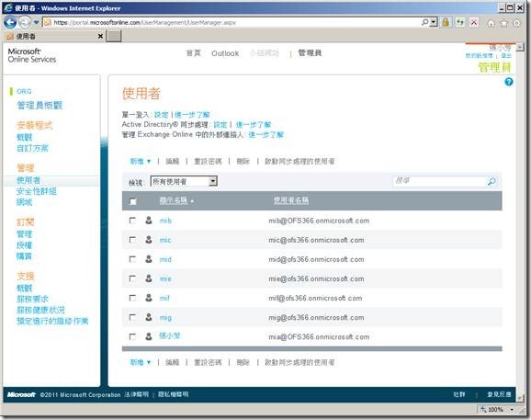The width and height of the screenshot is (531, 420).
Task: Open 服務健康狀況 in sidebar
Action: tap(40, 310)
